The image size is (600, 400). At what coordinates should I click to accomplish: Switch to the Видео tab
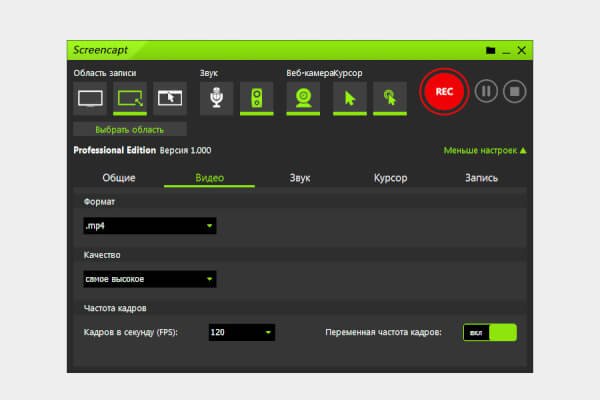[209, 178]
